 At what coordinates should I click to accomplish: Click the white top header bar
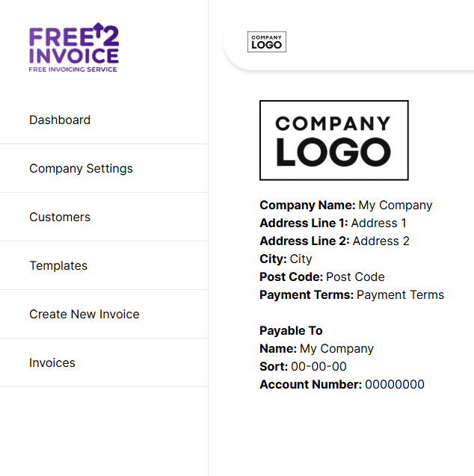[374, 42]
